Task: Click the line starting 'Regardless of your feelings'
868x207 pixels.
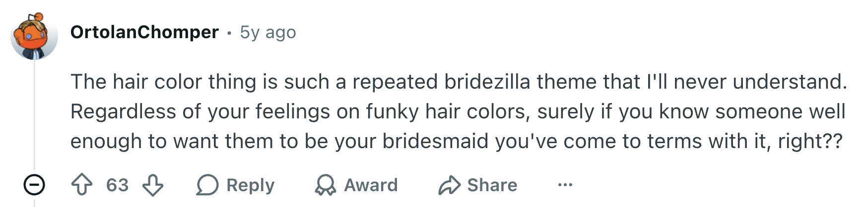Action: (x=458, y=111)
